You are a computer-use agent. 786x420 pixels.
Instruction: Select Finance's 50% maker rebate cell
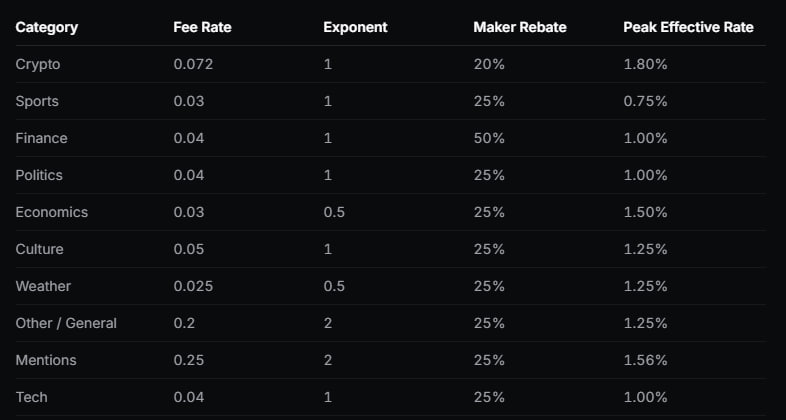tap(488, 138)
